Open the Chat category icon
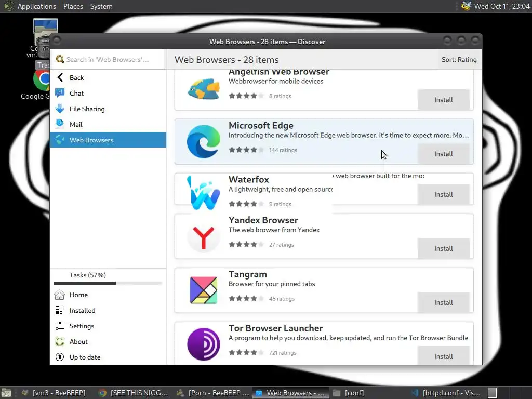The image size is (532, 399). click(x=60, y=93)
